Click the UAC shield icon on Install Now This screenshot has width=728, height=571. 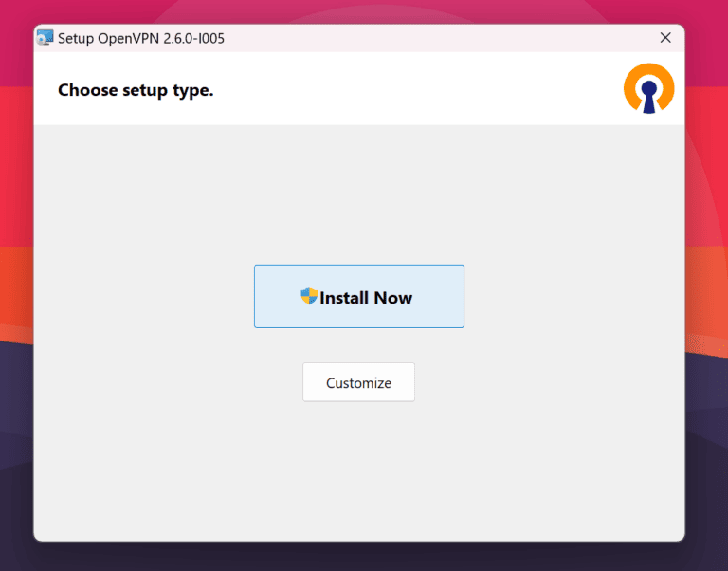pyautogui.click(x=308, y=297)
